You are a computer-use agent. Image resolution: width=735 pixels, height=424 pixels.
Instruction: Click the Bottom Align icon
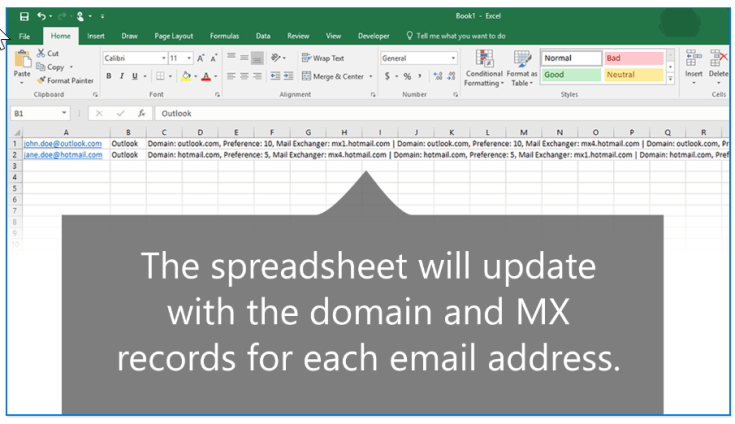click(257, 58)
